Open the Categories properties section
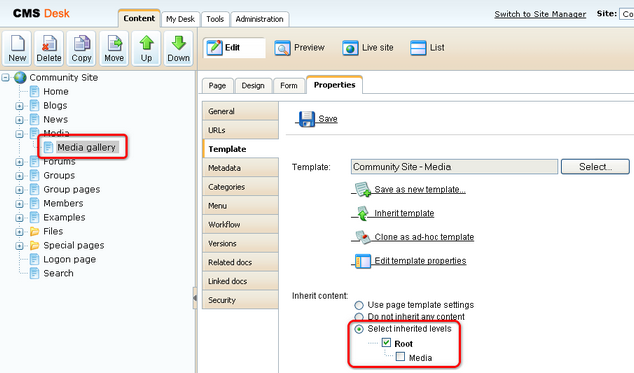 coord(240,187)
